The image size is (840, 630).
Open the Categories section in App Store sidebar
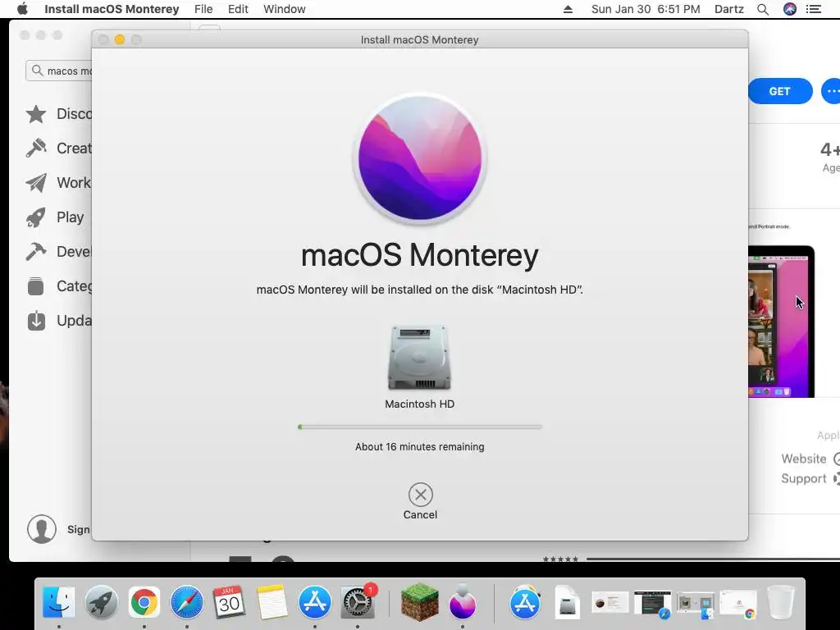(59, 286)
